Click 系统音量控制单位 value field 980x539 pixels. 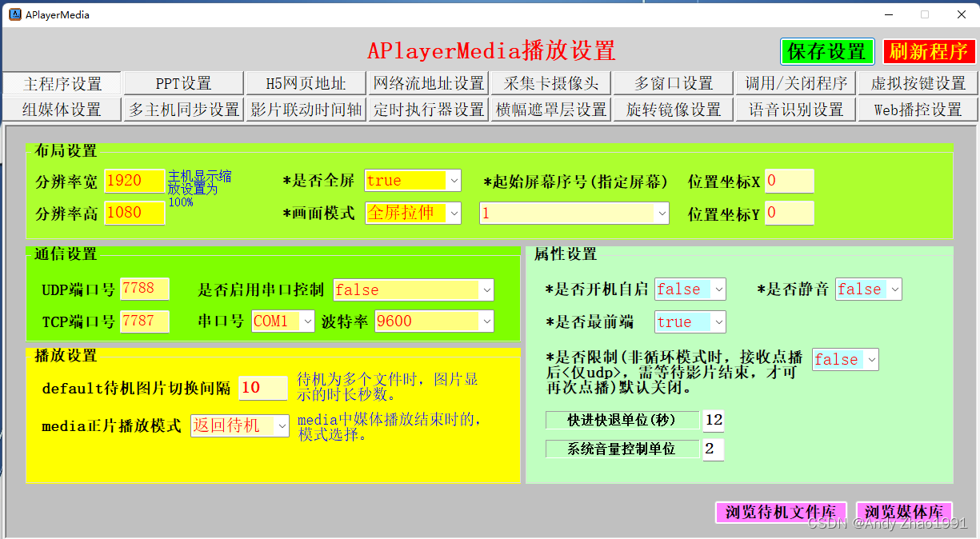click(x=713, y=449)
